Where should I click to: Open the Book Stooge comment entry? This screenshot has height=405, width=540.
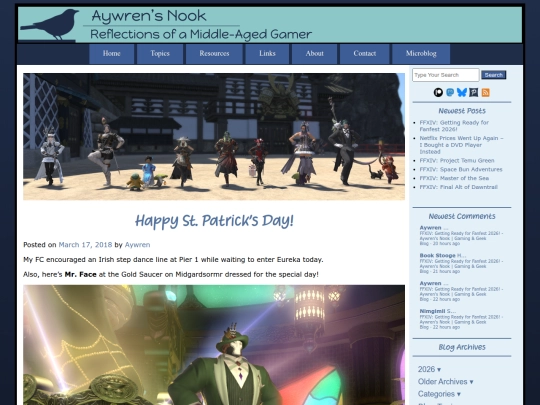[461, 263]
